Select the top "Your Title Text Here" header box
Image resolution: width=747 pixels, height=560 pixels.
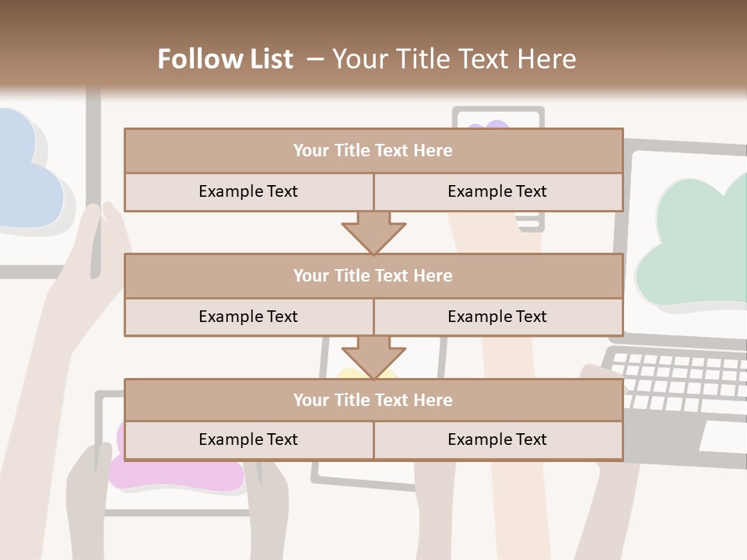(x=373, y=151)
